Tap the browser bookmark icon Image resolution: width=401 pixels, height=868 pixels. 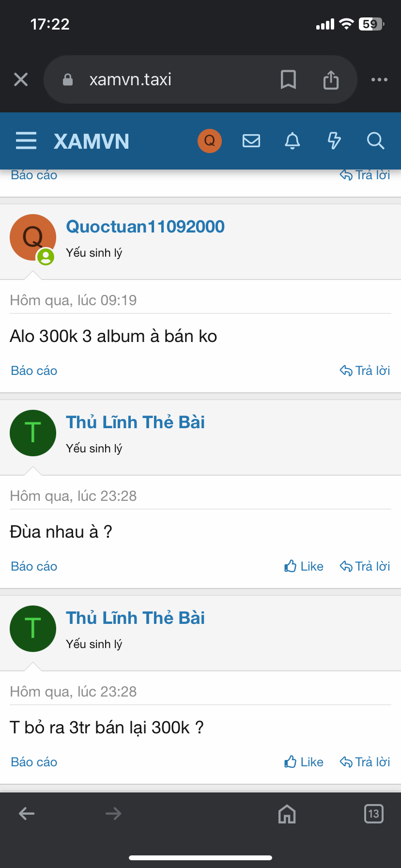point(289,79)
